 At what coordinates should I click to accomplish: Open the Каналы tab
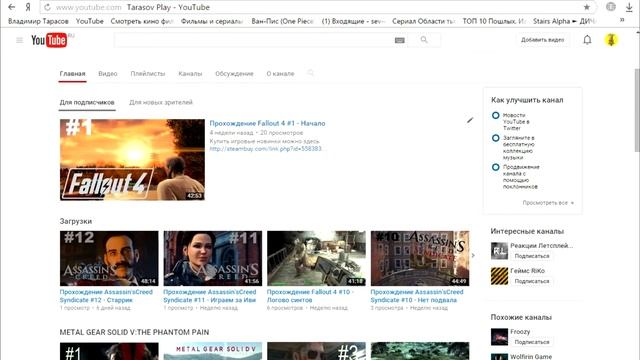tap(190, 73)
